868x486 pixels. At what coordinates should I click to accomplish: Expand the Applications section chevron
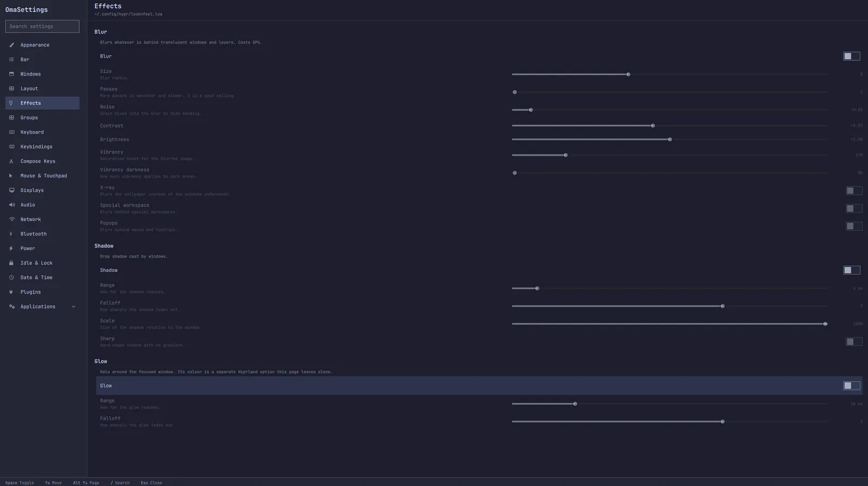click(73, 306)
